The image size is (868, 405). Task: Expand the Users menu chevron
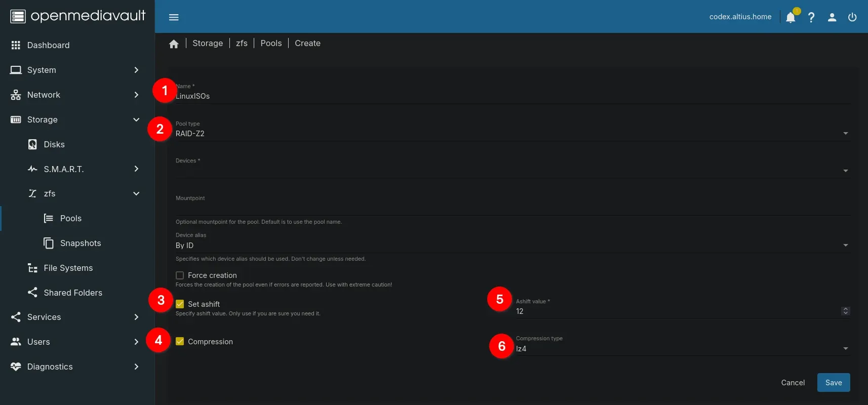[x=136, y=342]
